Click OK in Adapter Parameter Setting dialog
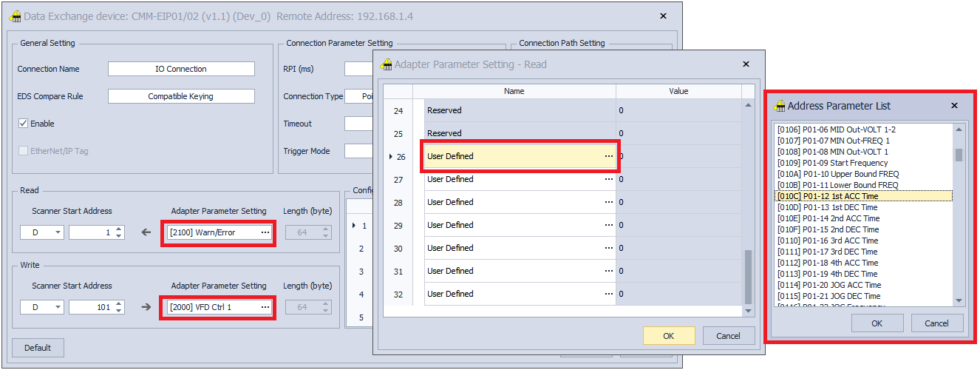This screenshot has width=980, height=370. [668, 336]
